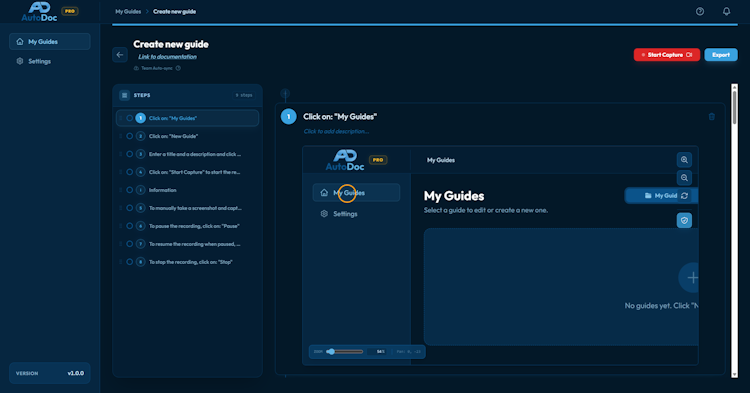Click the large number 1 badge in the step editor
The width and height of the screenshot is (750, 393).
click(288, 117)
